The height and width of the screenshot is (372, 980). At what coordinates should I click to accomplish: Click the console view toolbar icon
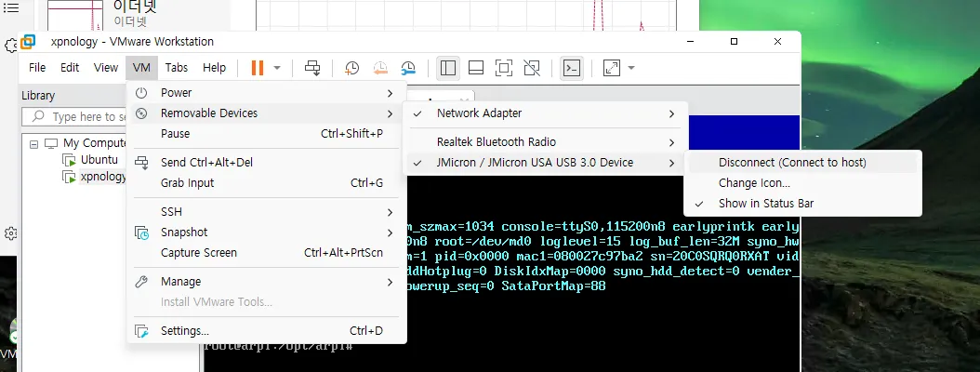click(x=572, y=68)
